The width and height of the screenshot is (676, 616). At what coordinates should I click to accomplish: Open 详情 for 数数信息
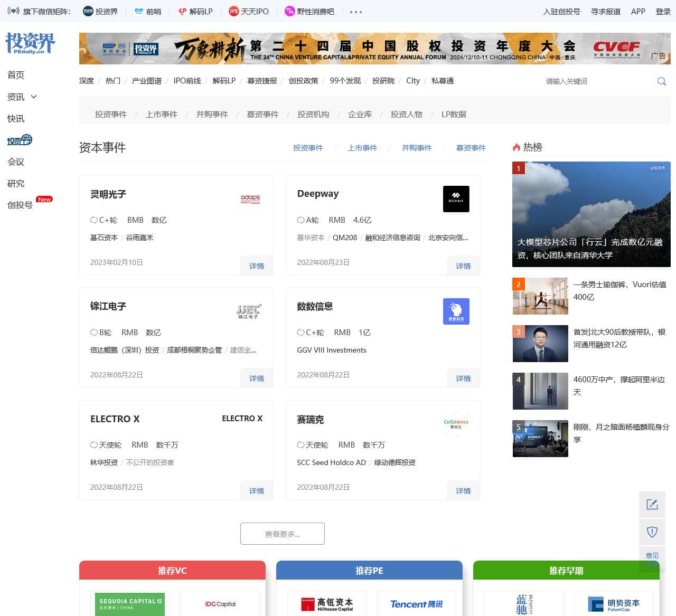[x=463, y=378]
